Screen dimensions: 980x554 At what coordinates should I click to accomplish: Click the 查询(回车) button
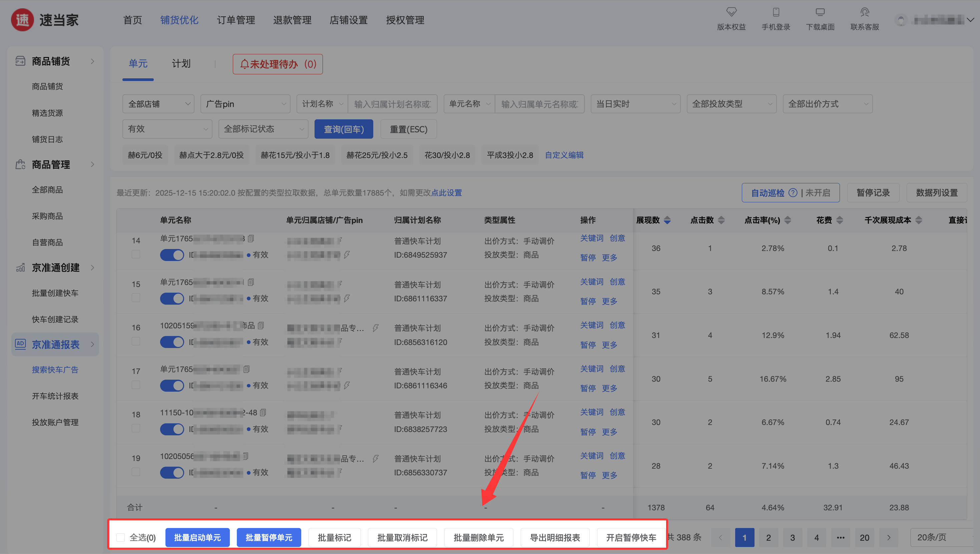344,129
